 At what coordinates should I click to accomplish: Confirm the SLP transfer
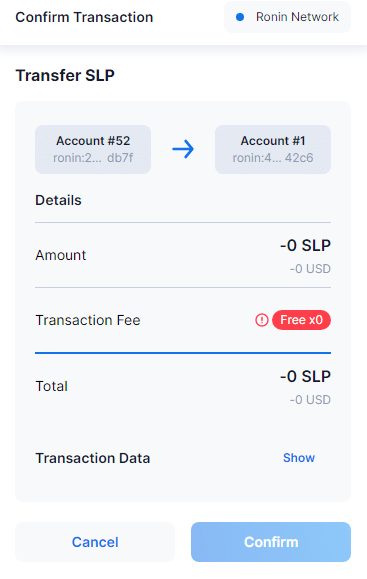pos(271,542)
